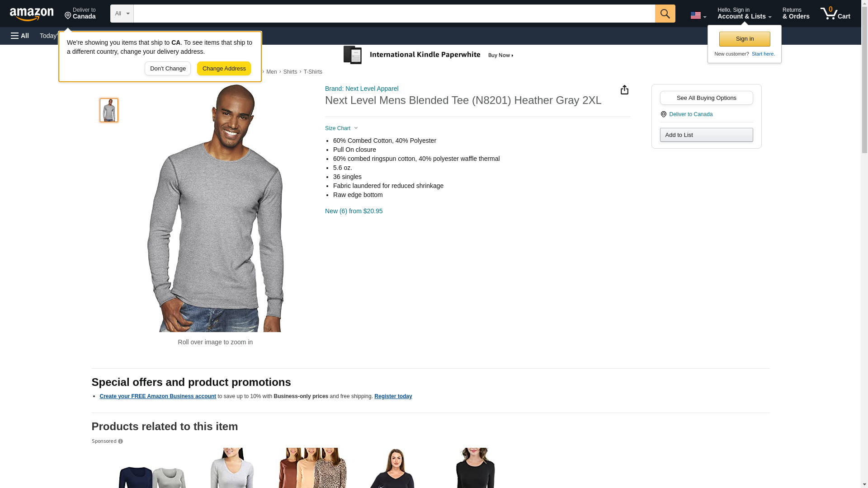868x488 pixels.
Task: Open the share icon menu
Action: [624, 90]
